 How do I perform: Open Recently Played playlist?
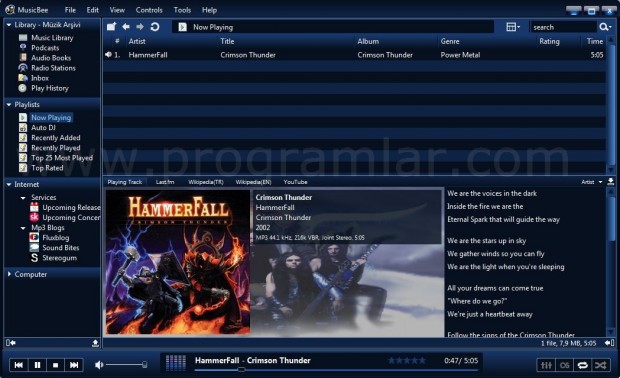pyautogui.click(x=55, y=148)
